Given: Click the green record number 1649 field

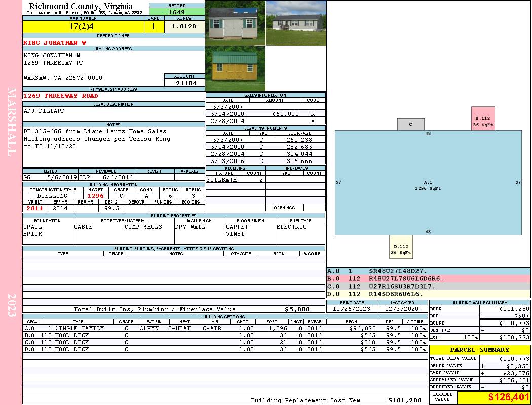Looking at the screenshot, I should click(177, 12).
